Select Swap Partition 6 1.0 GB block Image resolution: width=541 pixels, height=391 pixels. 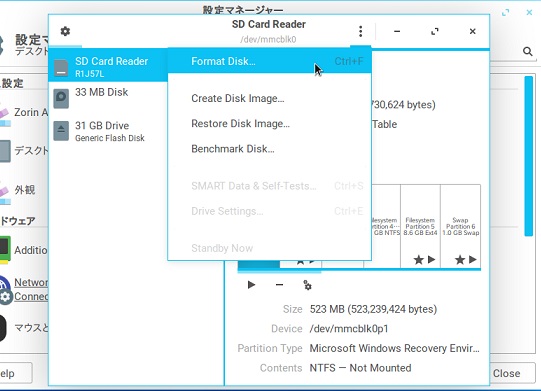[x=461, y=226]
